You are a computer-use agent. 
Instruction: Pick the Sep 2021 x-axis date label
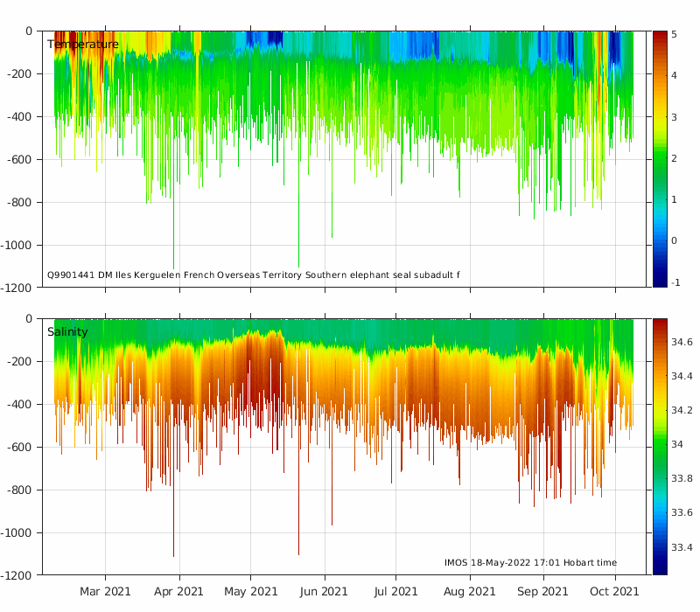(x=543, y=592)
